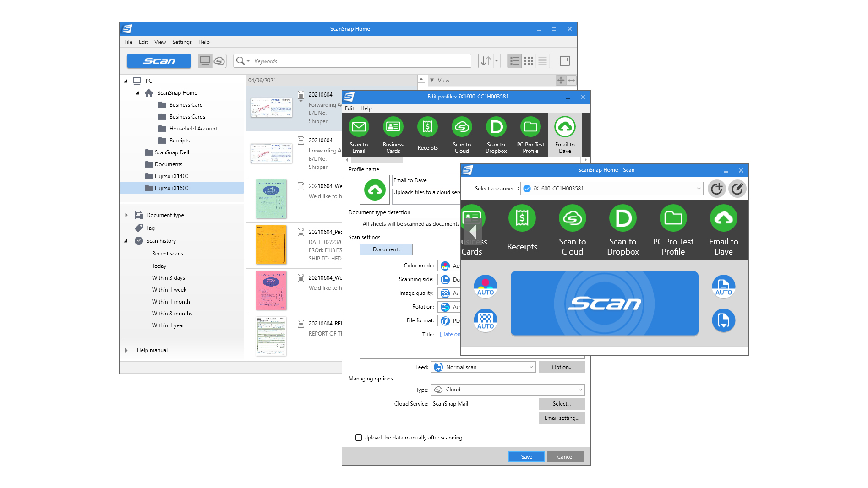
Task: Select the Documents tab in Scan settings
Action: (387, 249)
